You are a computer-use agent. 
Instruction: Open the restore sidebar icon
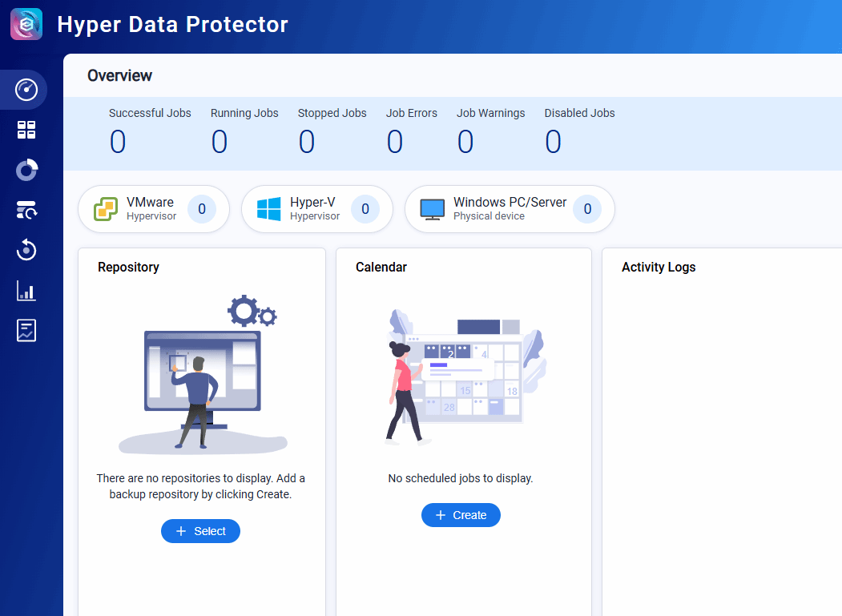[x=26, y=251]
